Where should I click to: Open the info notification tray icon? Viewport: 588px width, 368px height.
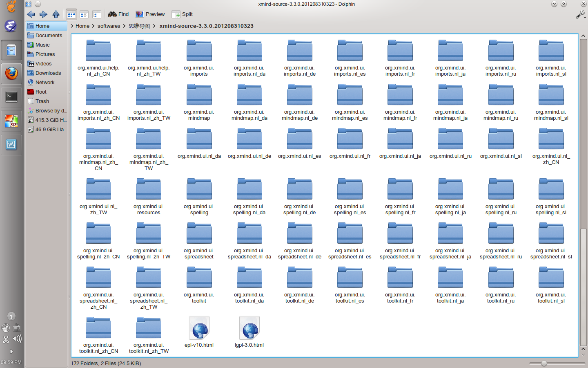(x=11, y=316)
